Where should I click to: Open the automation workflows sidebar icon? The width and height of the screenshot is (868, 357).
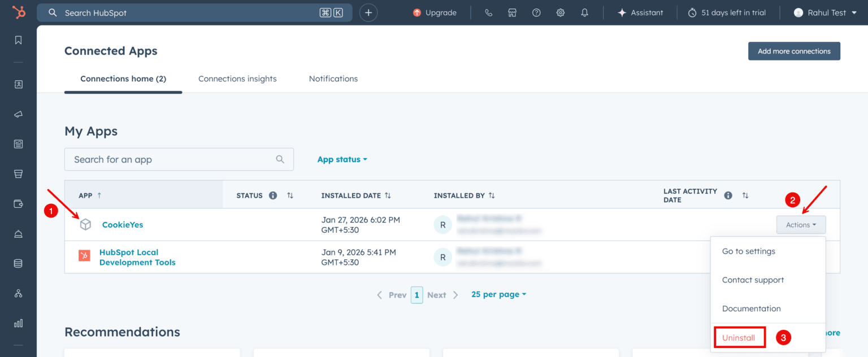tap(18, 293)
